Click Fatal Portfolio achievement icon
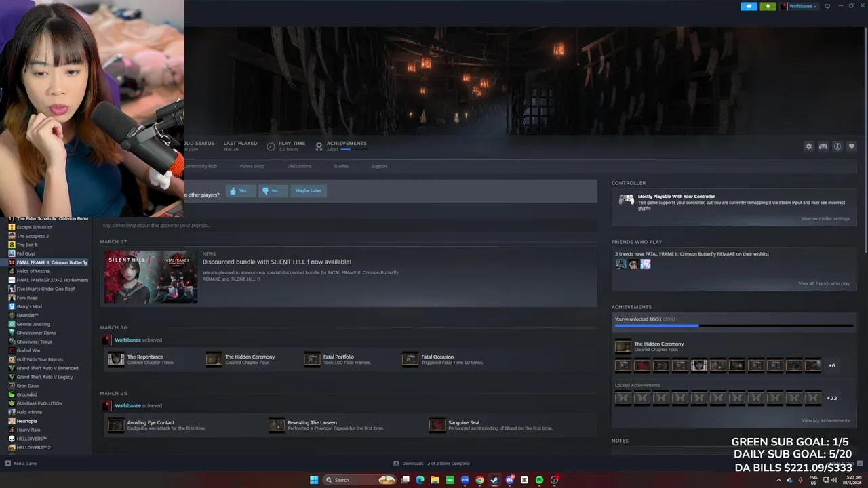868x488 pixels. coord(312,359)
